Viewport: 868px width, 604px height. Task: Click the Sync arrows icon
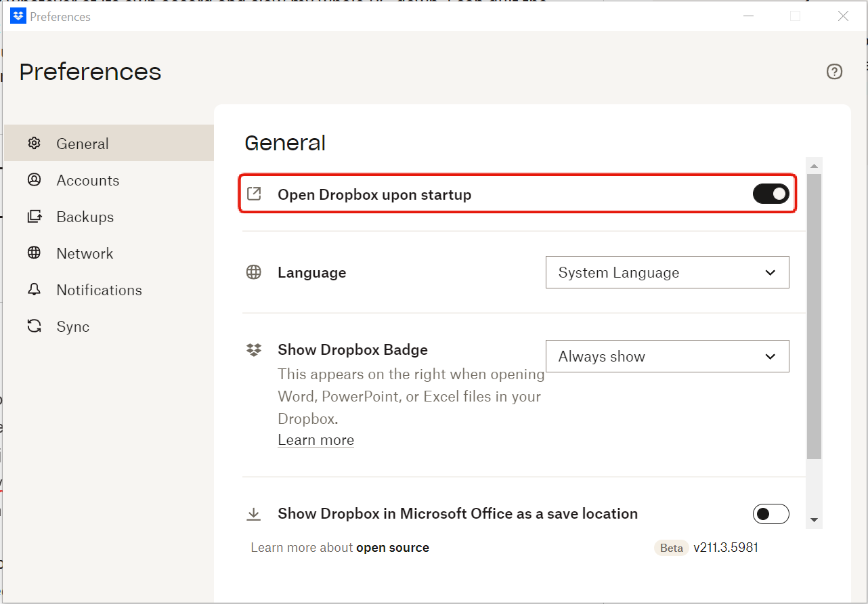pos(34,326)
